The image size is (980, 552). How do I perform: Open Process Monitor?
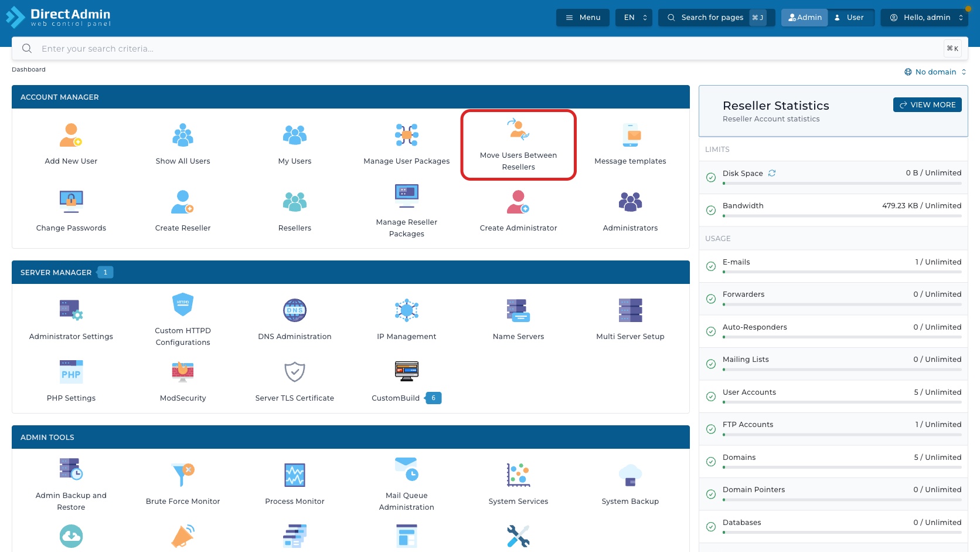(x=295, y=484)
